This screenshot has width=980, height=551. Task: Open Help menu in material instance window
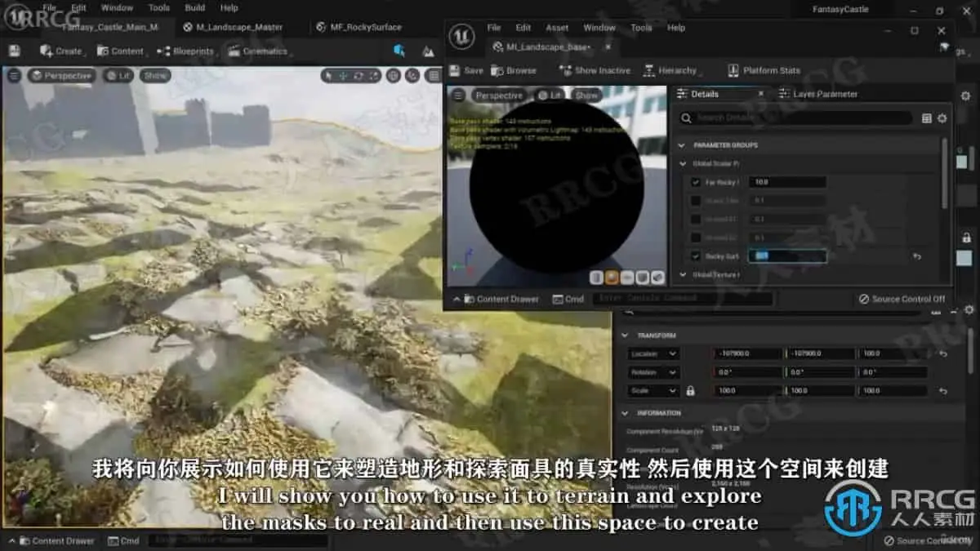(676, 27)
